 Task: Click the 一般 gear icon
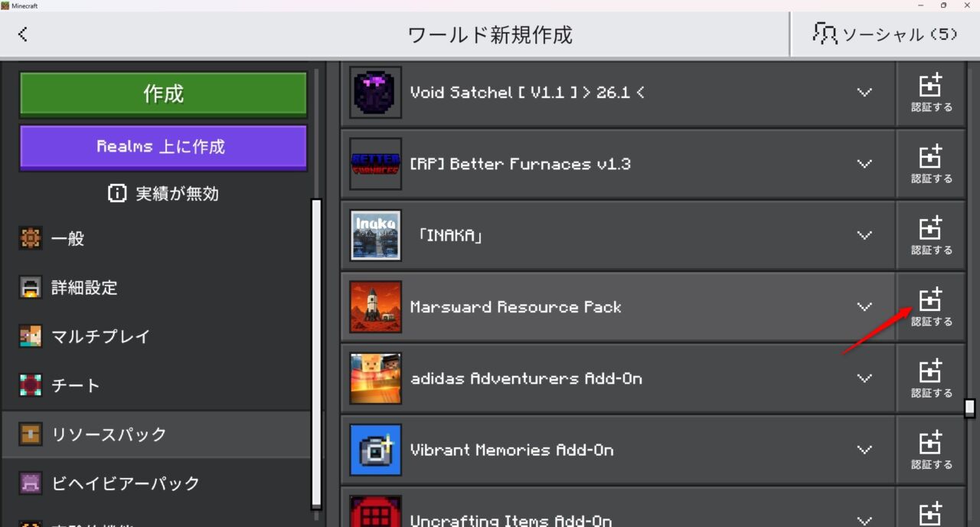tap(30, 239)
